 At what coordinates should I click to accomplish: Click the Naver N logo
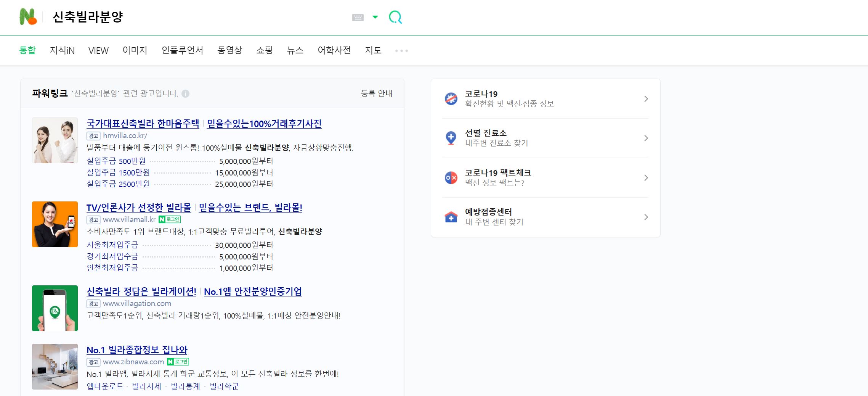click(28, 17)
